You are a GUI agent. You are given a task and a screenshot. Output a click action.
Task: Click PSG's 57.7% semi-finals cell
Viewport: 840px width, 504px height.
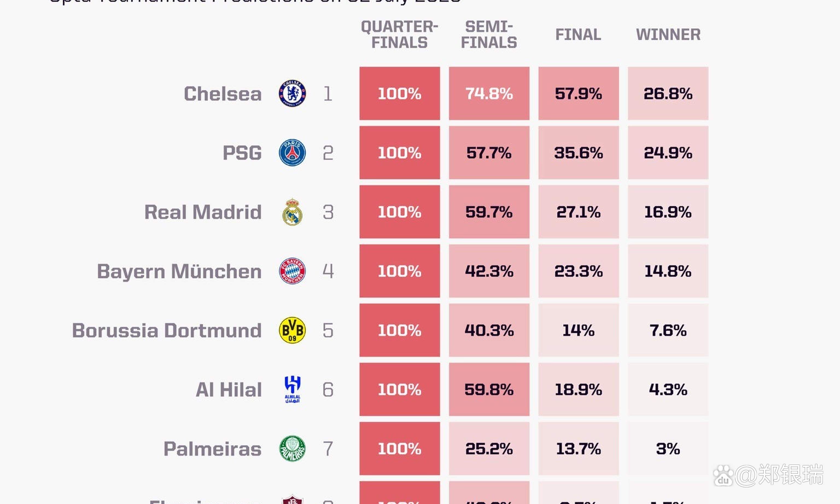(x=489, y=153)
